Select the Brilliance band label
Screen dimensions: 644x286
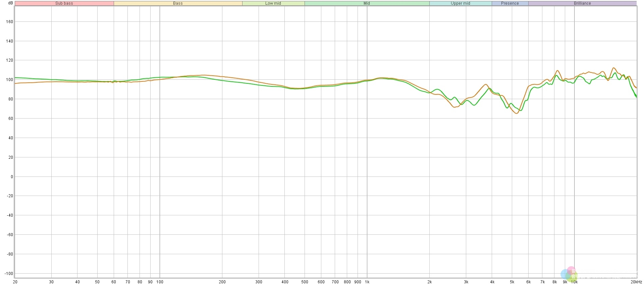(x=582, y=3)
